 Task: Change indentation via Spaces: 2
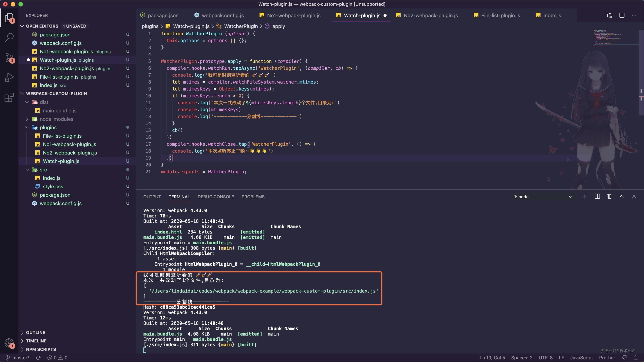[522, 358]
